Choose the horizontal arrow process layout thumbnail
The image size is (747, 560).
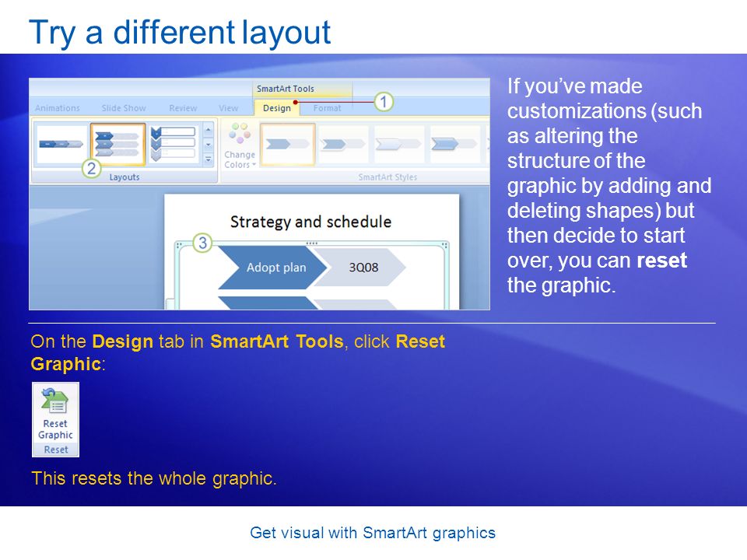click(x=61, y=144)
